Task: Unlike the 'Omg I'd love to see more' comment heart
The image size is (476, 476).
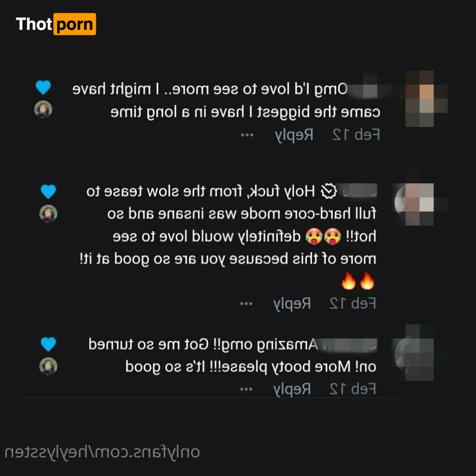Action: (x=43, y=88)
